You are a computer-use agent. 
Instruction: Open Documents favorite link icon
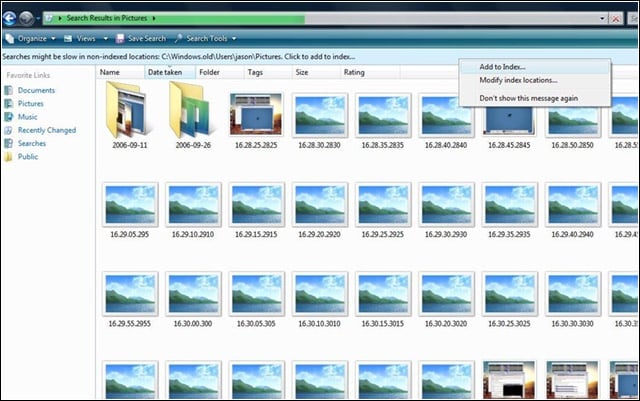[x=9, y=90]
